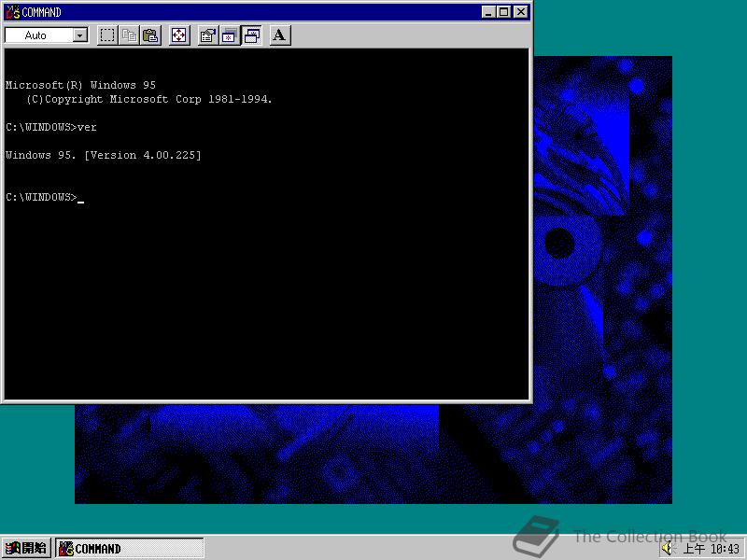
Task: Click the text 'Windows 95. [Version 4.00.225]'
Action: coord(104,155)
